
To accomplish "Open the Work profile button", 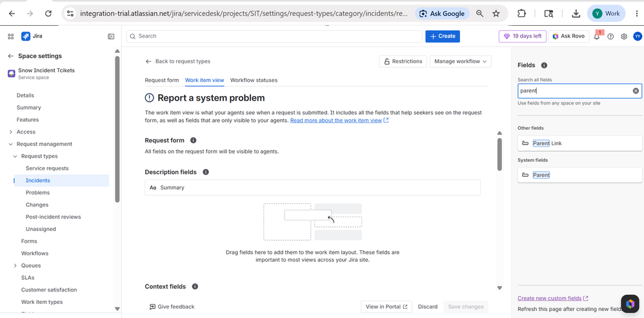I will (606, 14).
